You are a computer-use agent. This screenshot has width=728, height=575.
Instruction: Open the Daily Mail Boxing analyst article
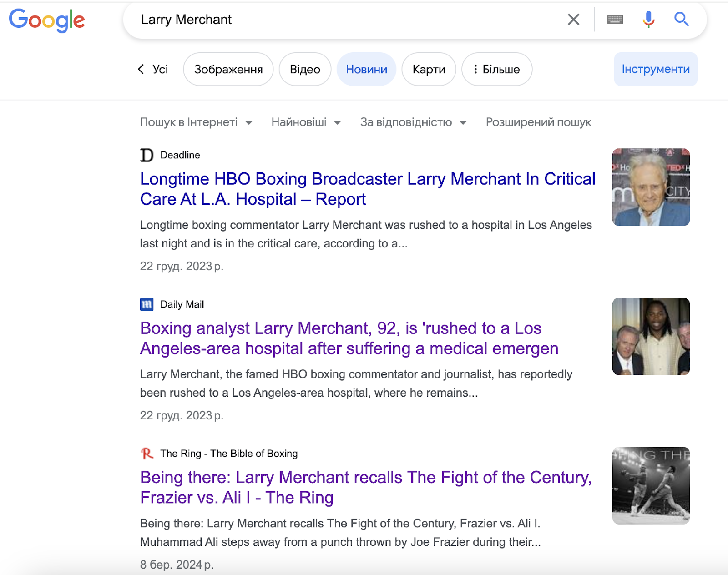click(349, 338)
